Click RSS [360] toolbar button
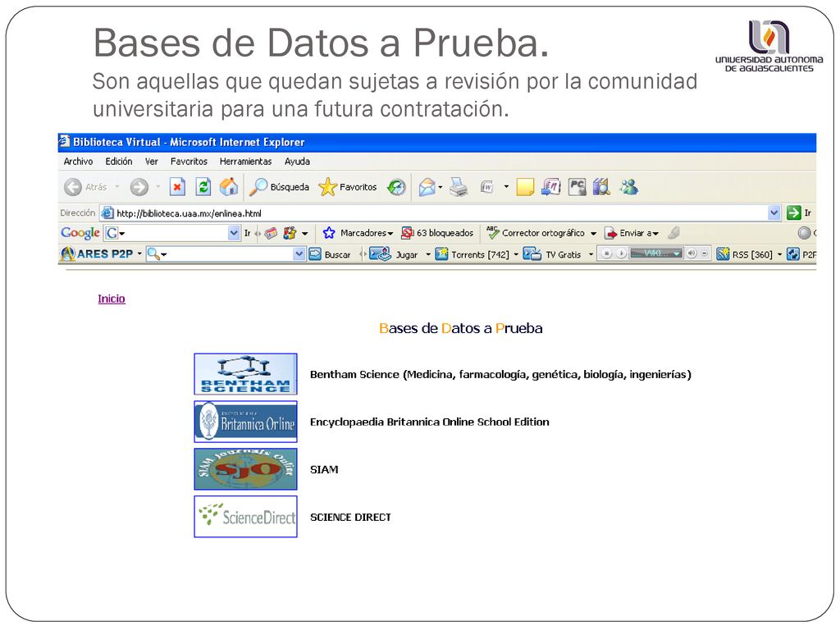This screenshot has height=630, width=840. point(745,254)
